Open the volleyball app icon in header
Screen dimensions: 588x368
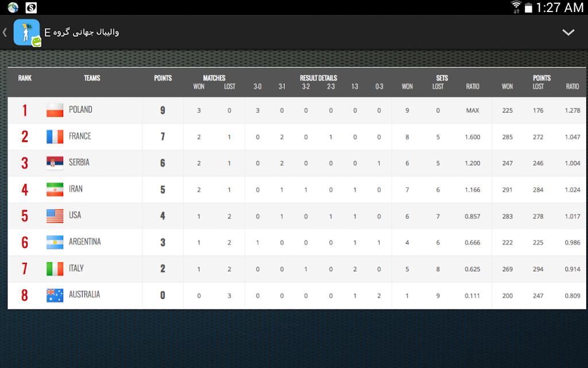[x=27, y=33]
